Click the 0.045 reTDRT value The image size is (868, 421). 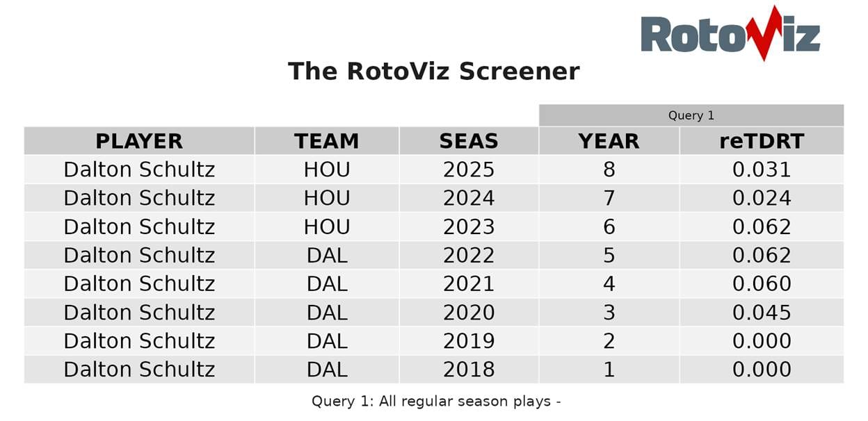[x=762, y=313]
